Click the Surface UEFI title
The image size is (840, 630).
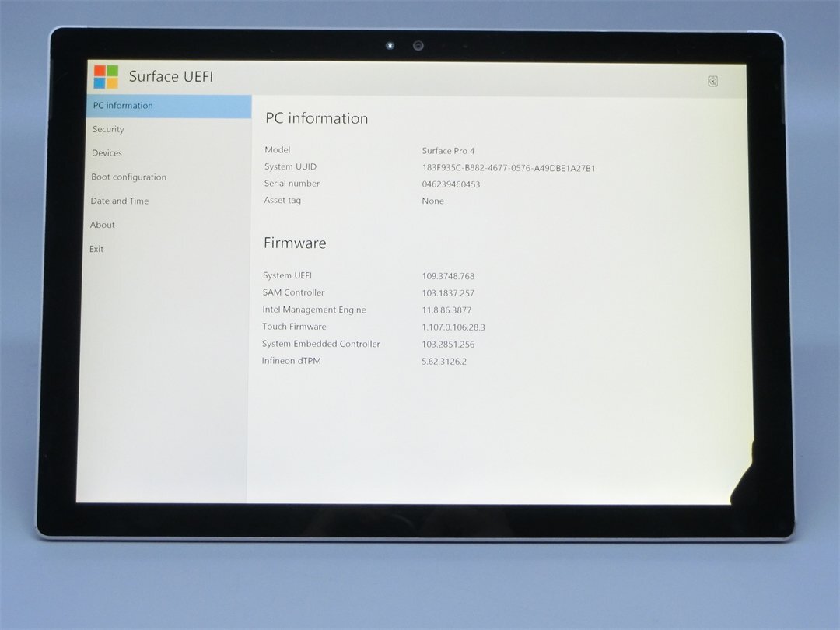(171, 76)
